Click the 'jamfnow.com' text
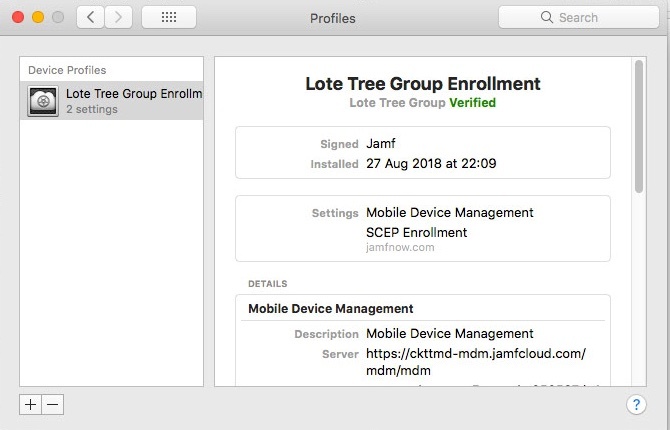The width and height of the screenshot is (670, 430). (400, 247)
